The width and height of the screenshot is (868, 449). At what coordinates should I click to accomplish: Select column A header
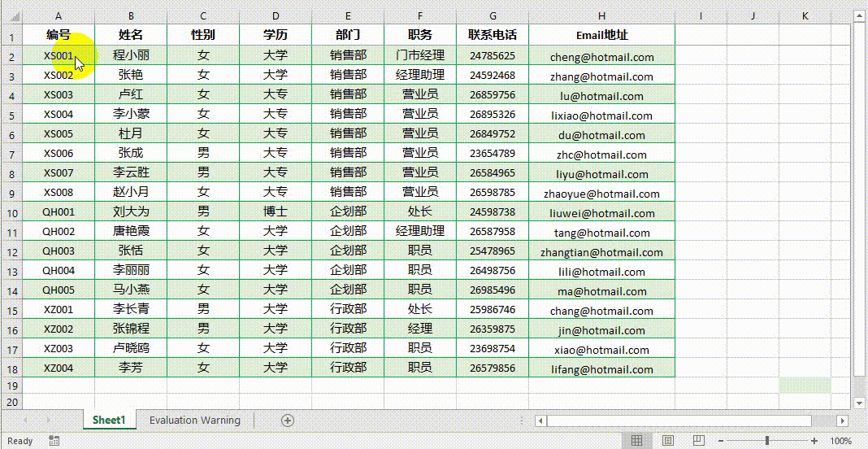(59, 16)
